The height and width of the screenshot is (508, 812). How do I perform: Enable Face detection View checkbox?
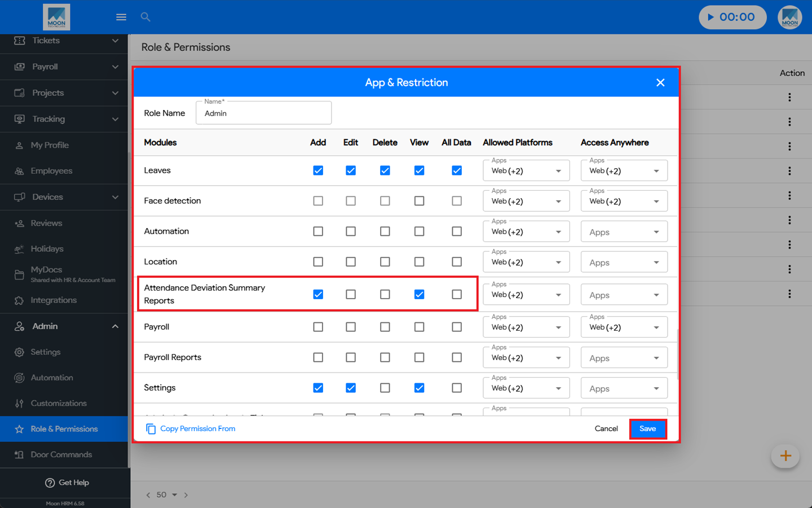[419, 201]
